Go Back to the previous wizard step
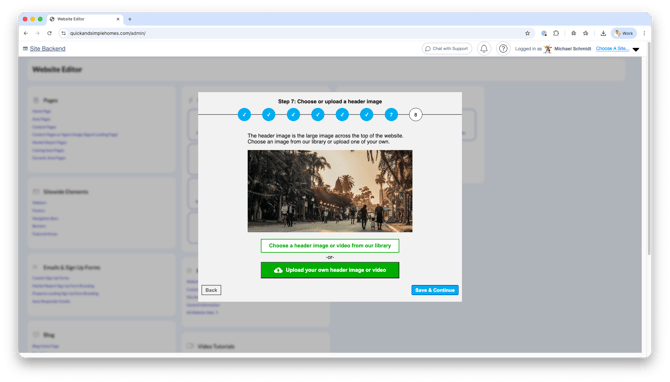 pos(211,290)
